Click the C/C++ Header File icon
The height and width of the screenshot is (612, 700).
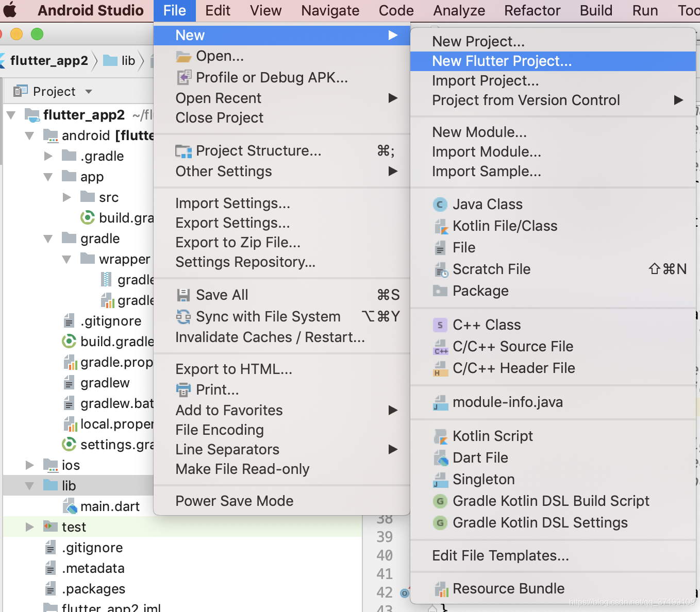tap(440, 368)
